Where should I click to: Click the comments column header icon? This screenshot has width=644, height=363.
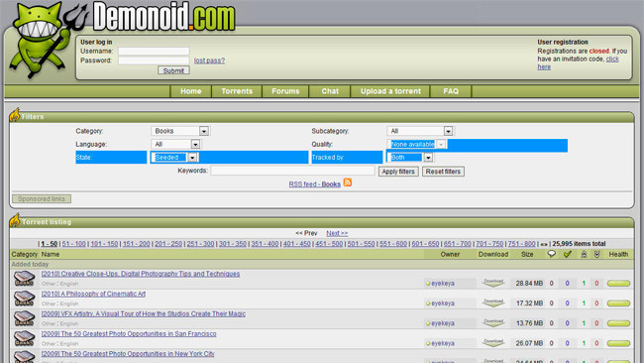click(552, 254)
